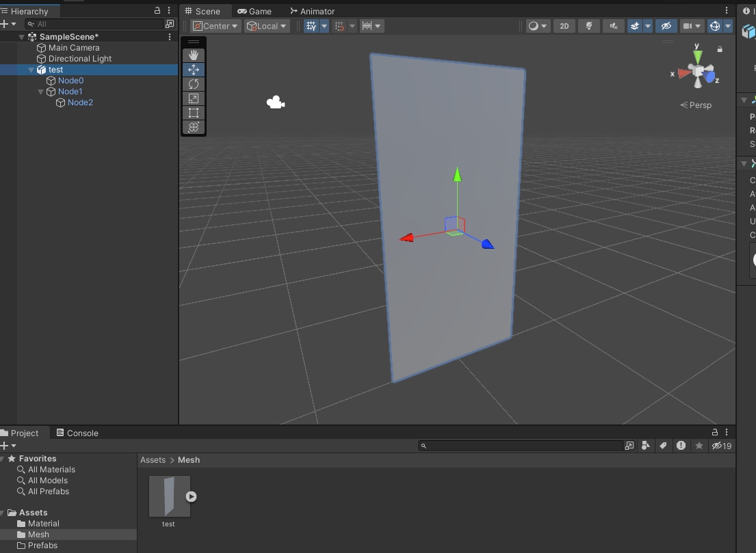Open the Prefabs folder in Project
The height and width of the screenshot is (553, 756).
(x=42, y=545)
